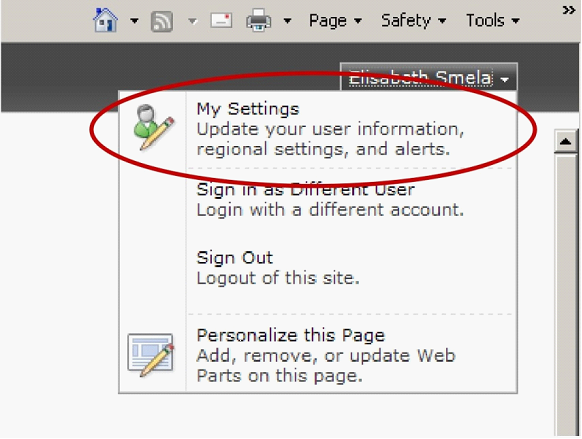
Task: Click the Read Mail envelope icon
Action: [x=222, y=20]
